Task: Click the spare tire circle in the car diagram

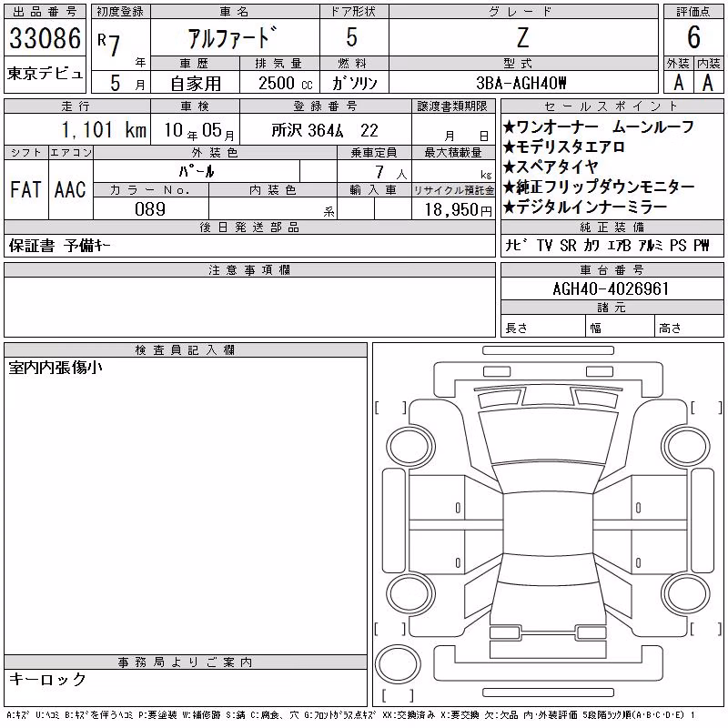Action: point(398,664)
